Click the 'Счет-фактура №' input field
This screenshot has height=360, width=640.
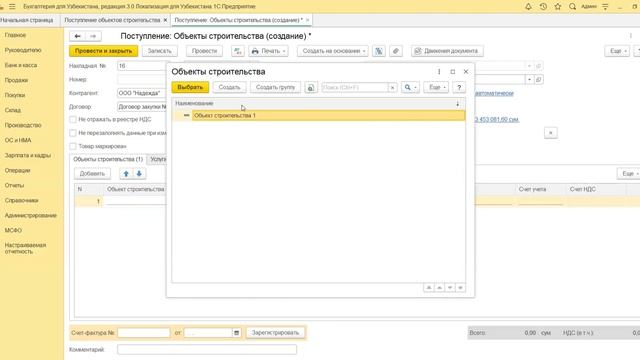pyautogui.click(x=144, y=333)
